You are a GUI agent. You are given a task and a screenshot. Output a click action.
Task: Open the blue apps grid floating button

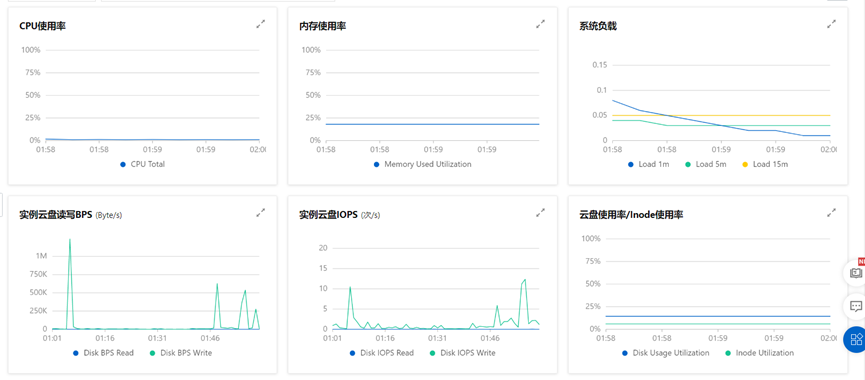pyautogui.click(x=856, y=339)
